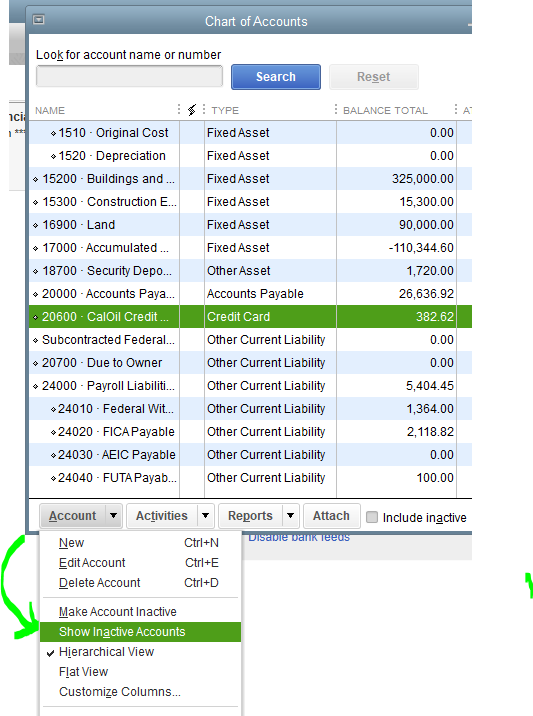
Task: Click the account name search field
Action: pos(129,76)
